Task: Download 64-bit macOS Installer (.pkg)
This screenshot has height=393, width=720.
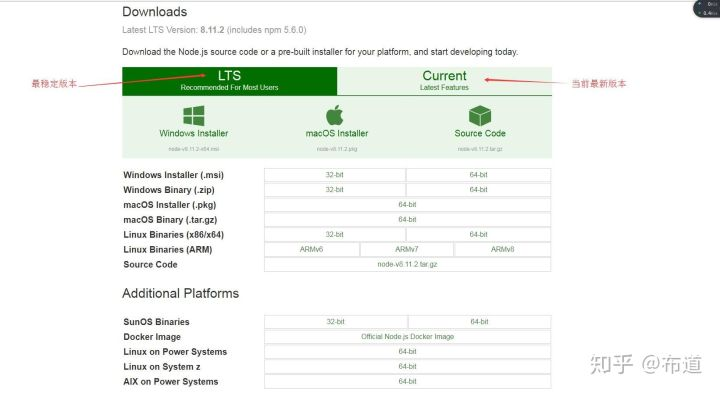Action: click(407, 205)
